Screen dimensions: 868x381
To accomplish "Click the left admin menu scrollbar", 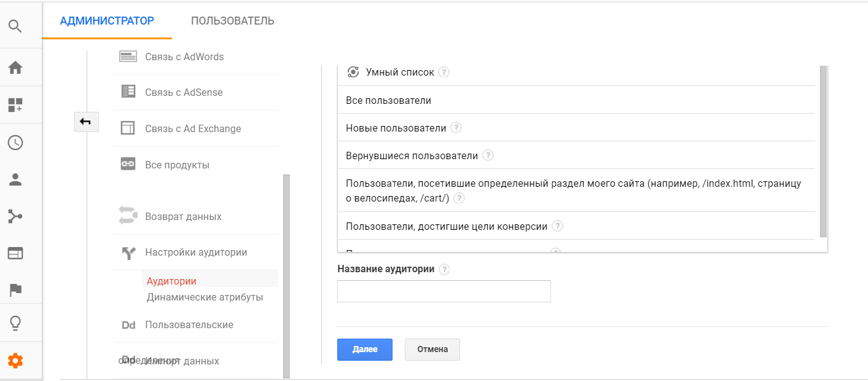I will click(x=286, y=277).
